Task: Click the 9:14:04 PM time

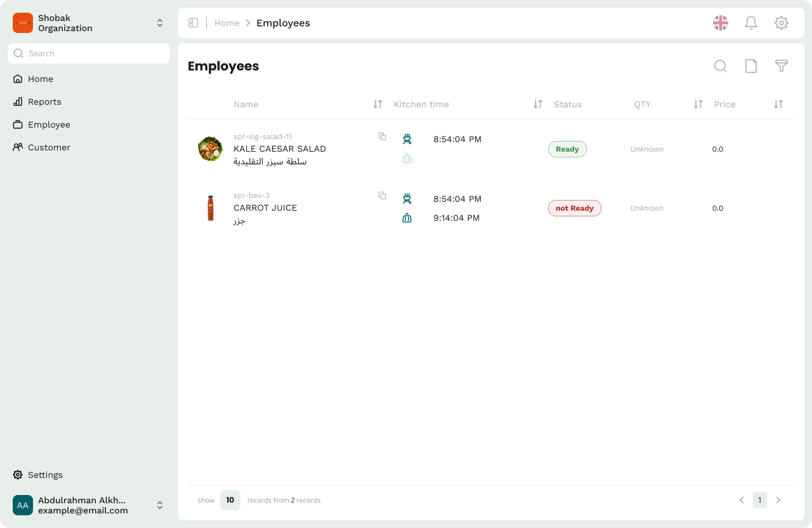Action: [457, 218]
